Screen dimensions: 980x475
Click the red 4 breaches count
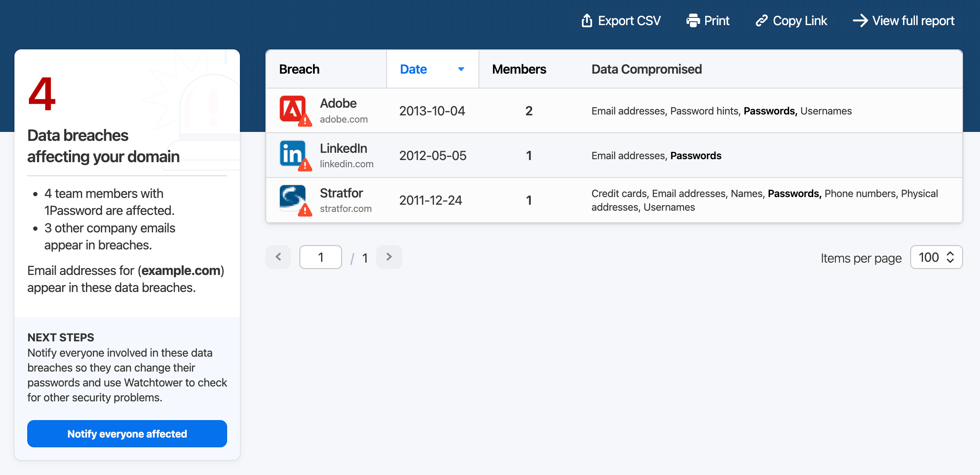[42, 94]
